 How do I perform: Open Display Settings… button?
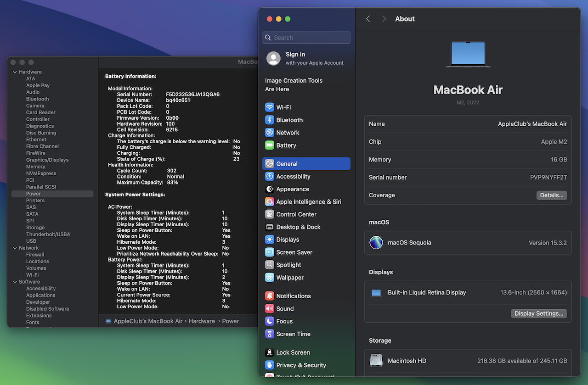pos(539,313)
